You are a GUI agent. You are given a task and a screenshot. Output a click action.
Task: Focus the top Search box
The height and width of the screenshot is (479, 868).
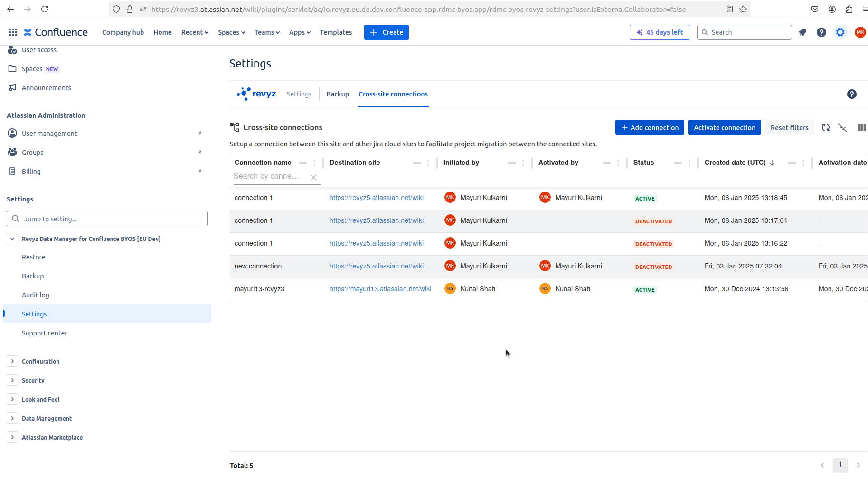pyautogui.click(x=745, y=32)
